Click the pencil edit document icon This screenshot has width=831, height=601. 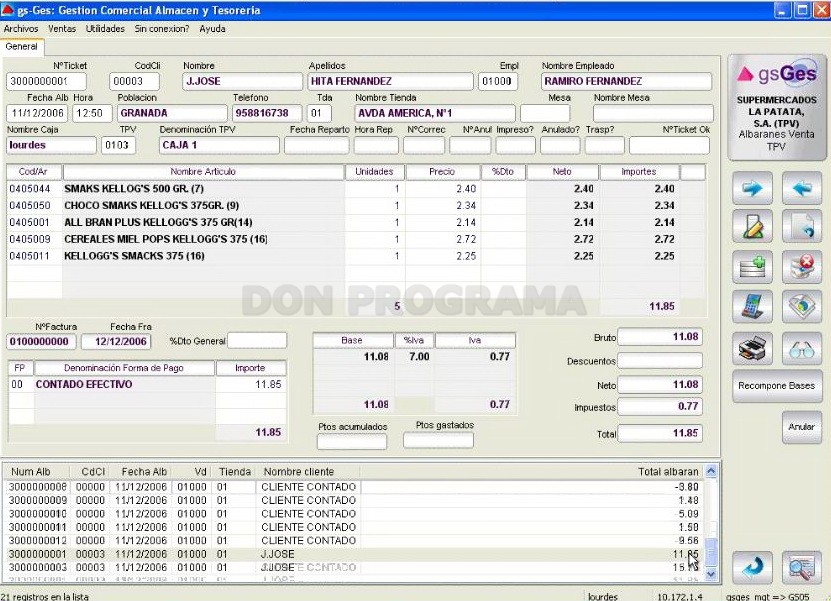(752, 226)
